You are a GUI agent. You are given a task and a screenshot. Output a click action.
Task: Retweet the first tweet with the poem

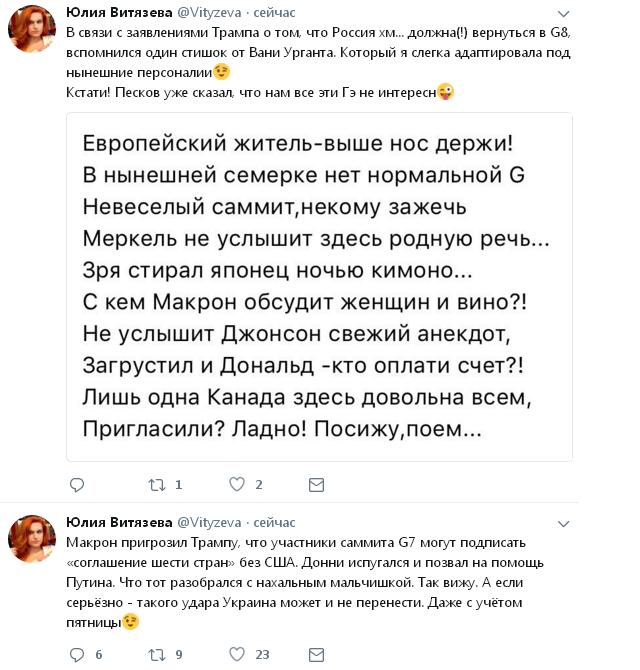coord(156,485)
